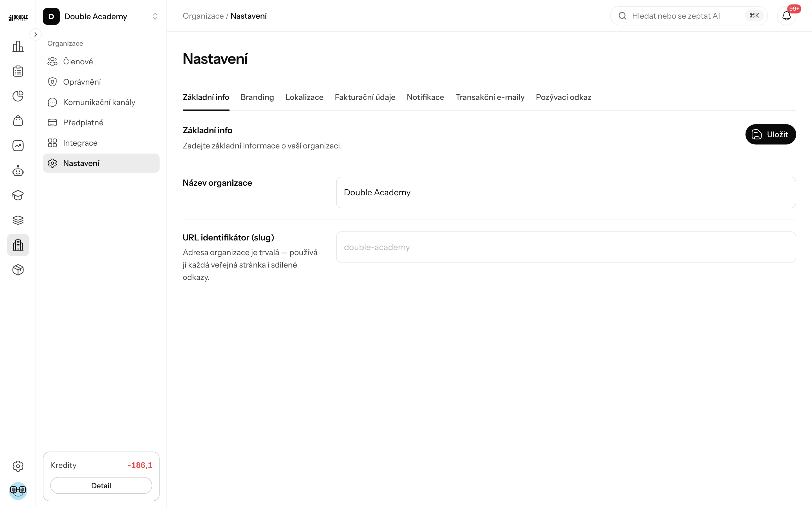Image resolution: width=812 pixels, height=508 pixels.
Task: Click the Detail button under Kredity
Action: [x=101, y=485]
